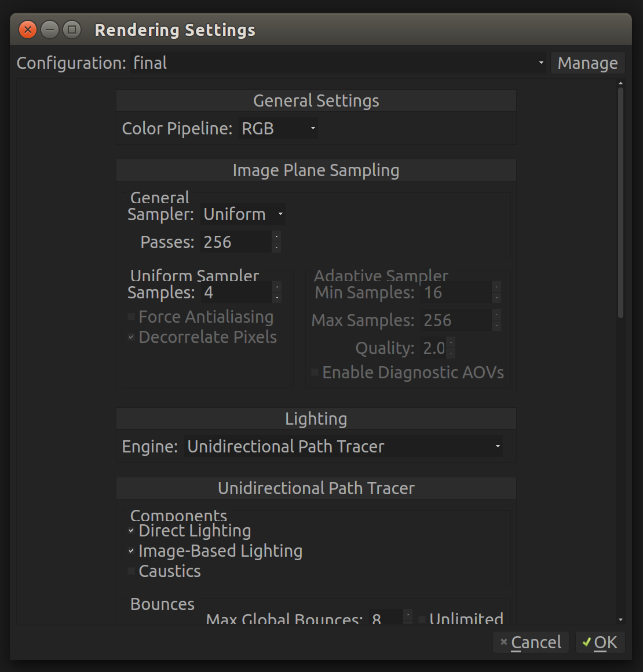The image size is (643, 672).
Task: Increment the Max Global Bounces value
Action: click(407, 615)
